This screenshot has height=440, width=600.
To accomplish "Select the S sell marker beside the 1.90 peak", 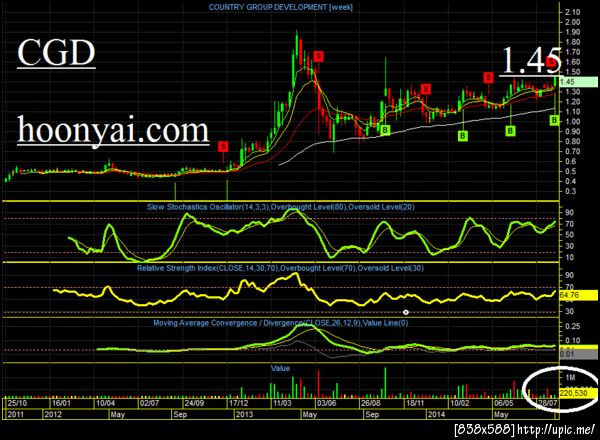I will point(318,56).
